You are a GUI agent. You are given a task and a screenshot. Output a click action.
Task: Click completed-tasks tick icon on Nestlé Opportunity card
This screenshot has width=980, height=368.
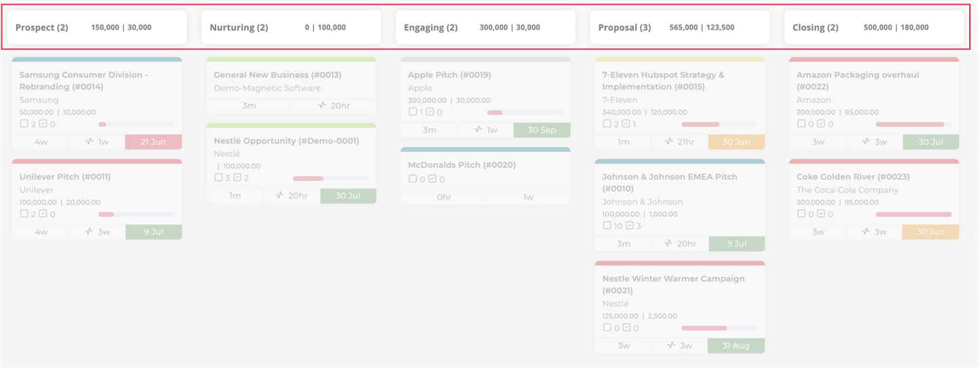[x=237, y=178]
